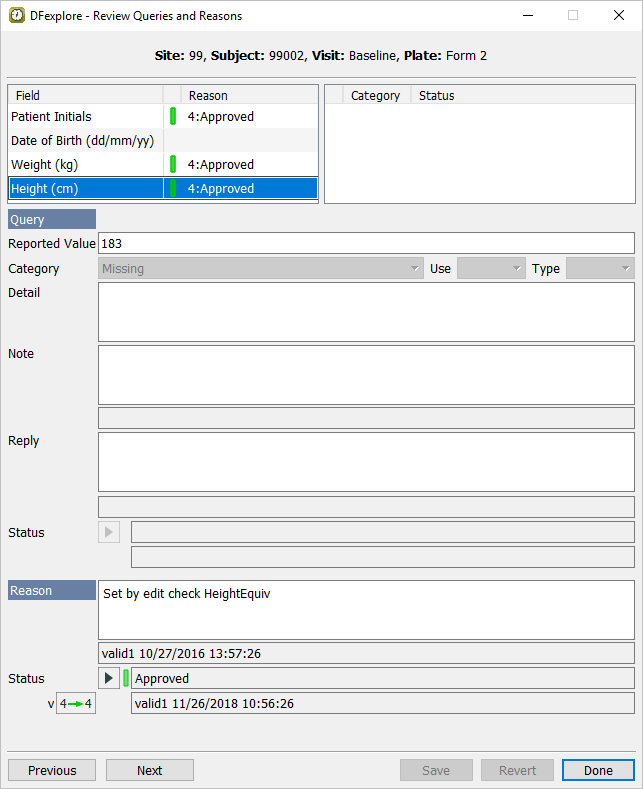The height and width of the screenshot is (789, 643).
Task: Click the Next button
Action: coord(150,770)
